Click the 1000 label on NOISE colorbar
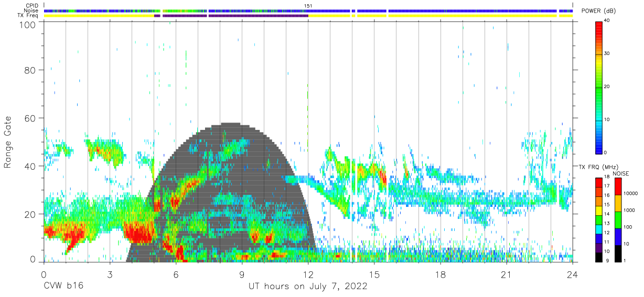Viewport: 644px width, 297px height. tap(630, 210)
